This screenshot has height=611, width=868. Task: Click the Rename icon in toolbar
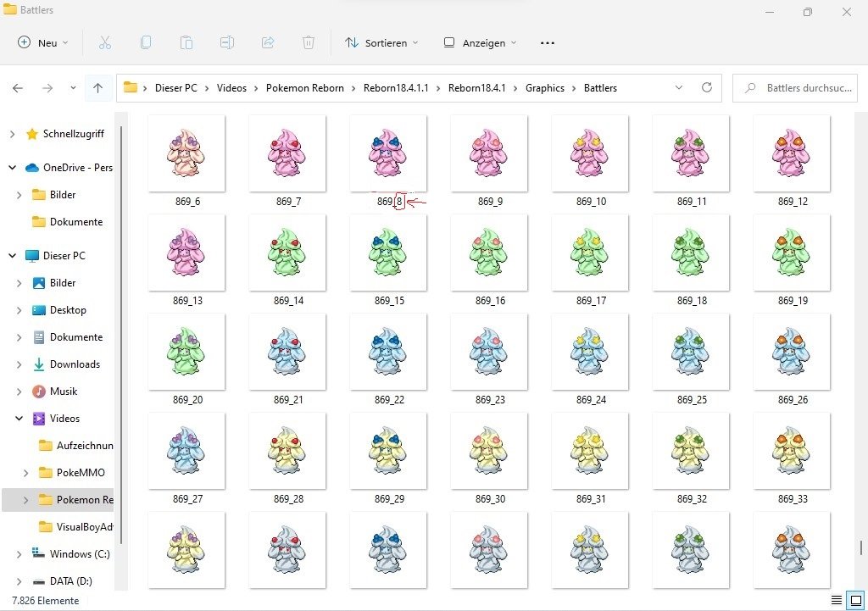point(227,42)
